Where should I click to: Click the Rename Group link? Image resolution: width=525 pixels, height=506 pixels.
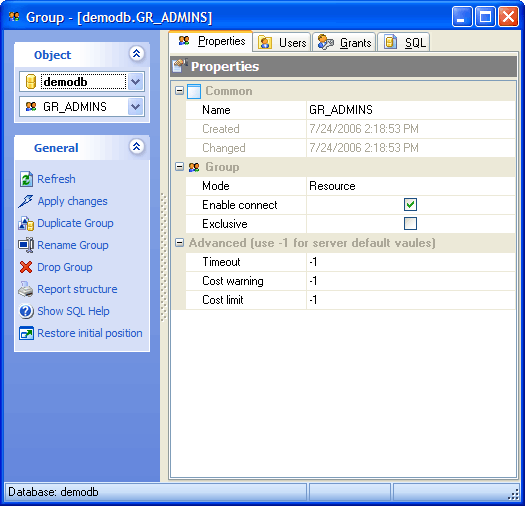(73, 245)
